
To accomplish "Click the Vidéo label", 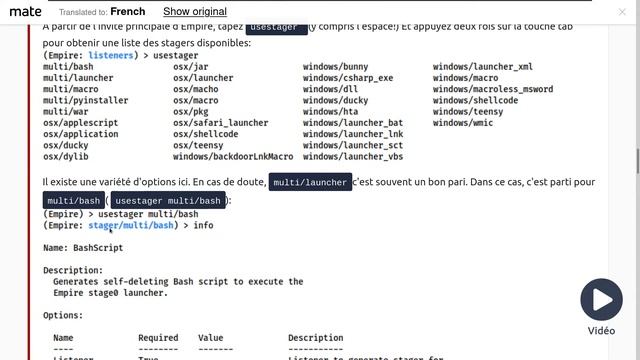I will coord(601,331).
